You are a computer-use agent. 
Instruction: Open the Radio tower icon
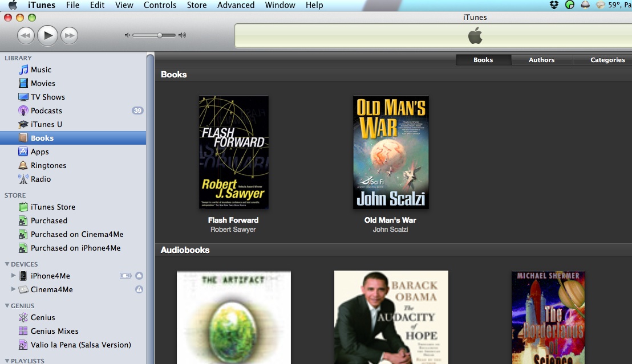pos(23,179)
